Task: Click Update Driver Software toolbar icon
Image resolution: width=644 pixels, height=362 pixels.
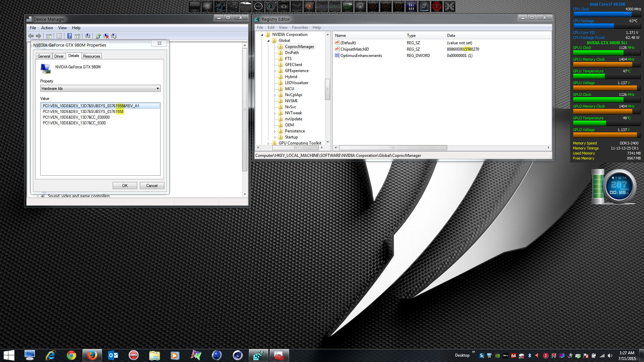Action: (98, 36)
